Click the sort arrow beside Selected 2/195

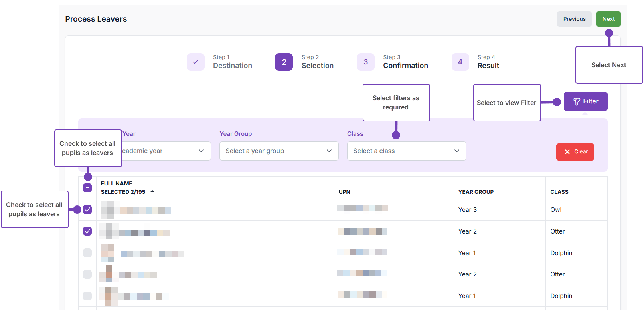point(152,191)
